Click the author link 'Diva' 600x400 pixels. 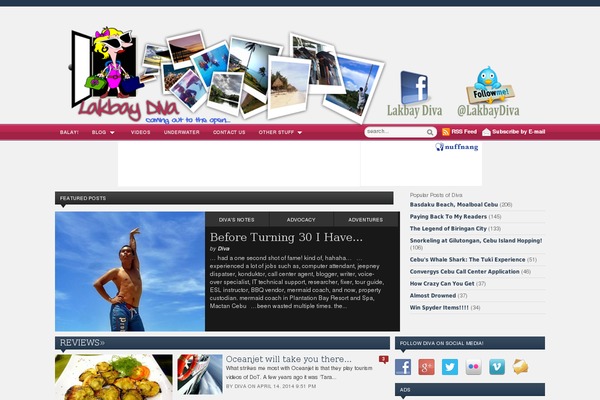[223, 249]
